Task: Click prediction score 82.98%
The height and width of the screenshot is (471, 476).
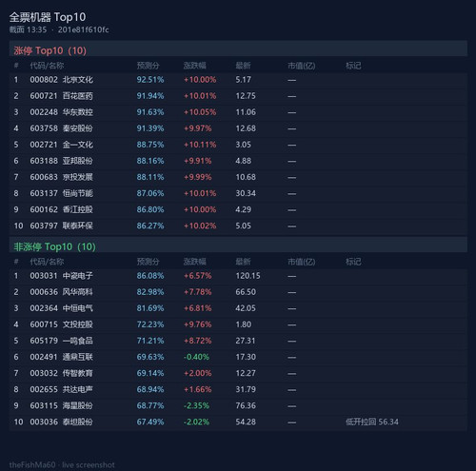Action: (x=150, y=292)
